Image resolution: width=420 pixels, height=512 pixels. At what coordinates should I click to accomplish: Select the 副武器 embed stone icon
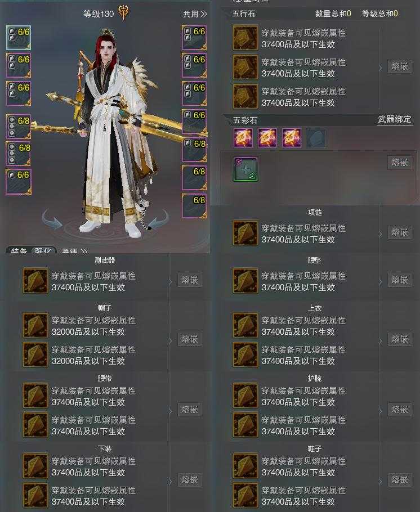point(35,281)
